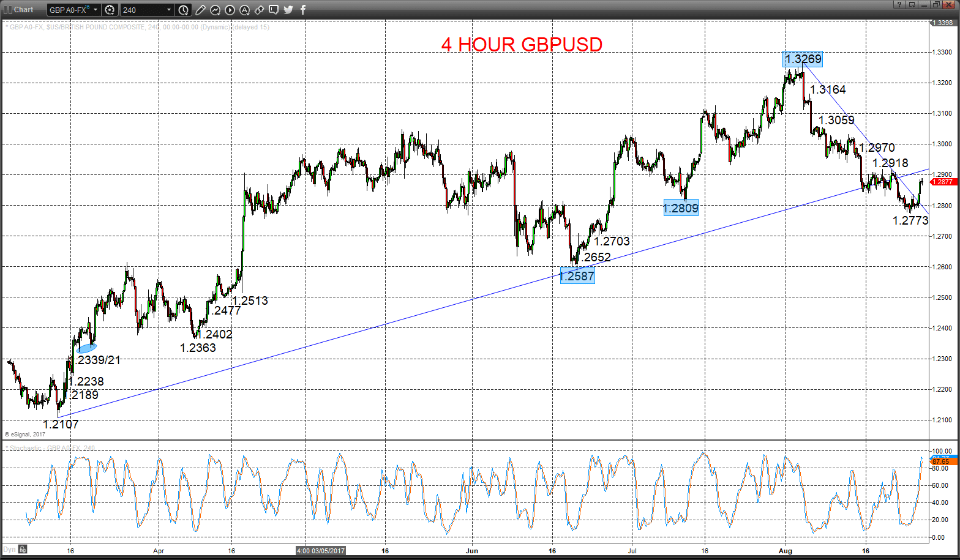960x560 pixels.
Task: Click the 1.2703 price annotation
Action: pos(612,241)
